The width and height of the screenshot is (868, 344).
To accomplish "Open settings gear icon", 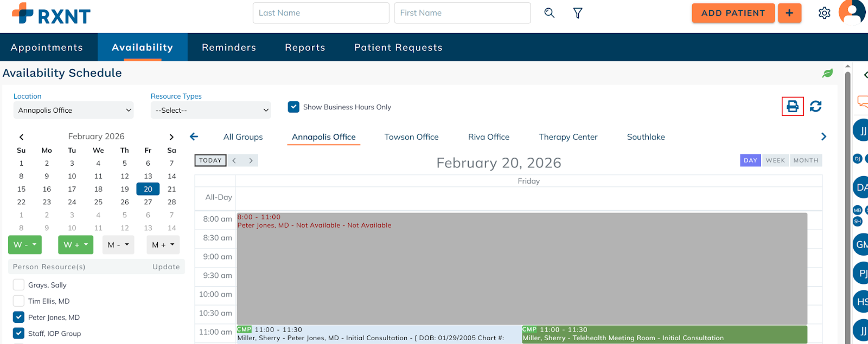I will [x=824, y=13].
